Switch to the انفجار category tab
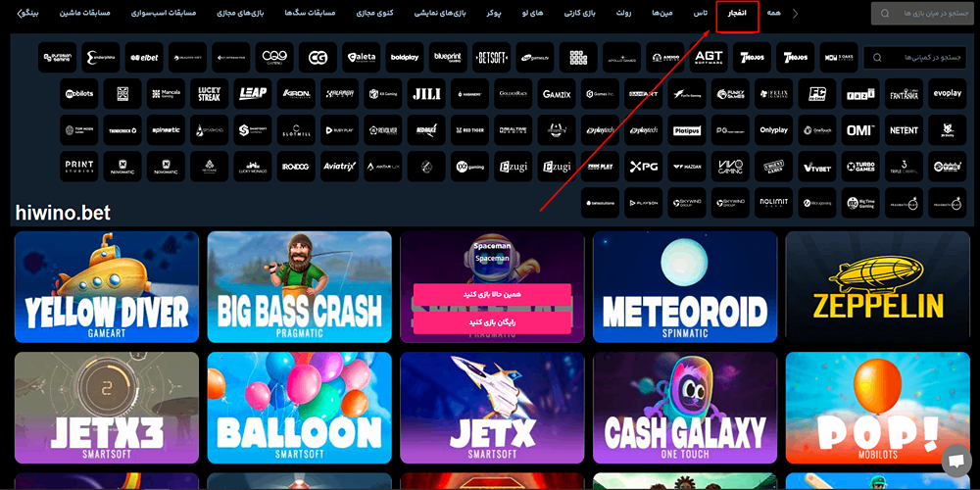Image resolution: width=980 pixels, height=490 pixels. [x=737, y=15]
